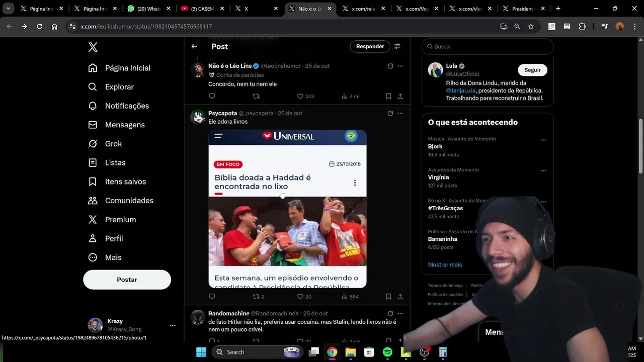
Task: Open Grok in sidebar
Action: point(105,144)
